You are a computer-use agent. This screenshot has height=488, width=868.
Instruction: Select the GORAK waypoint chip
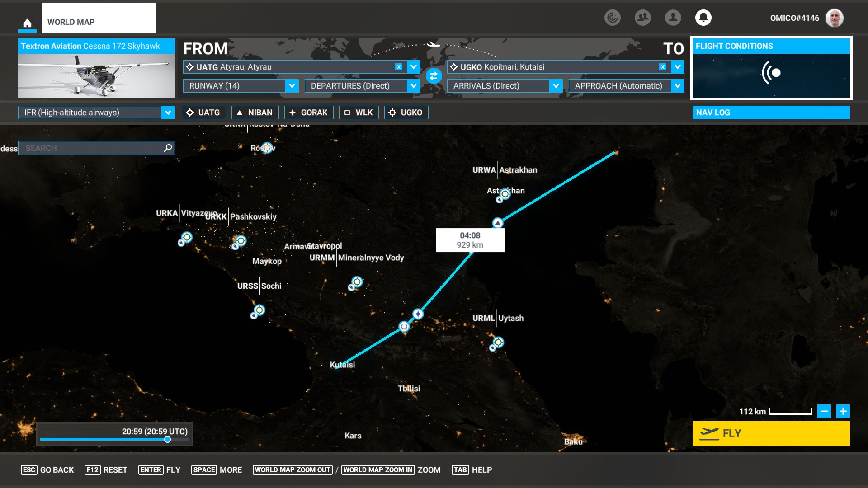coord(309,113)
